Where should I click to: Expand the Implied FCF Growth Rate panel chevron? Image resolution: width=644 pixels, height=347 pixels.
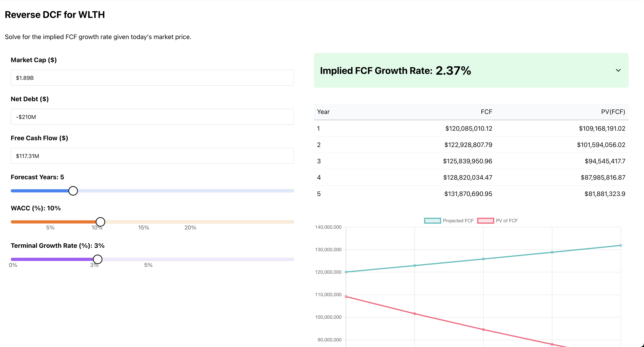[618, 71]
